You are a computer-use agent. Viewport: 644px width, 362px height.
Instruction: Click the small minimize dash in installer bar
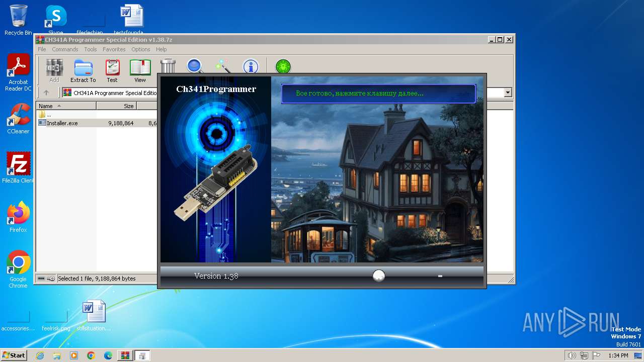(x=440, y=276)
